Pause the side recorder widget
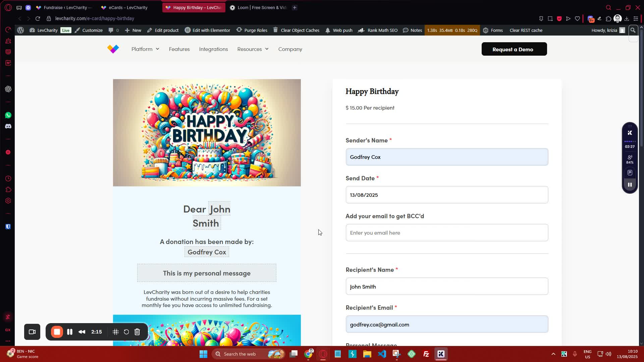 (x=630, y=185)
